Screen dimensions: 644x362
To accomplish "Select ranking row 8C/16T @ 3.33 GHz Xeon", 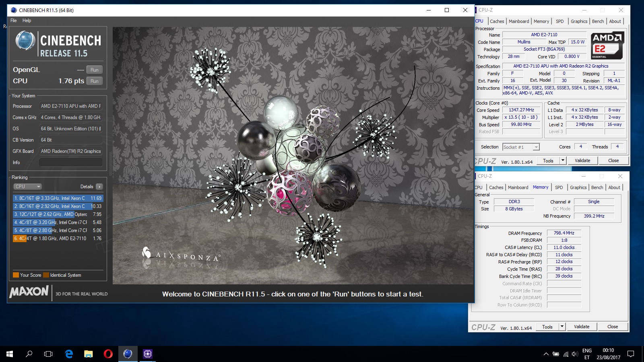I will 58,198.
